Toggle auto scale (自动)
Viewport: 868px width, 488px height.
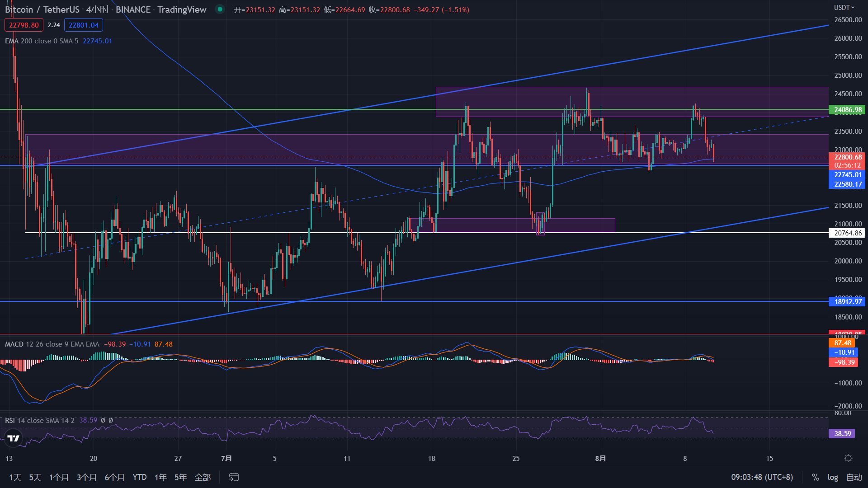tap(854, 477)
